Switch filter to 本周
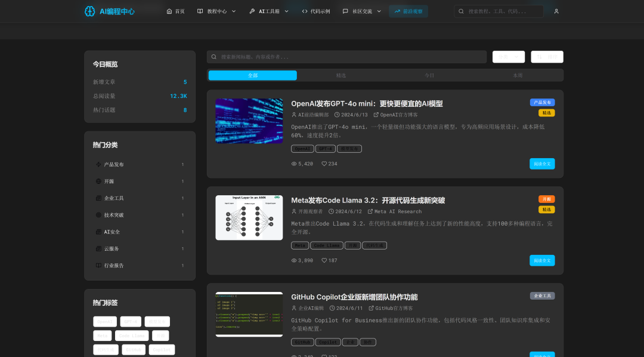The image size is (644, 357). tap(518, 75)
